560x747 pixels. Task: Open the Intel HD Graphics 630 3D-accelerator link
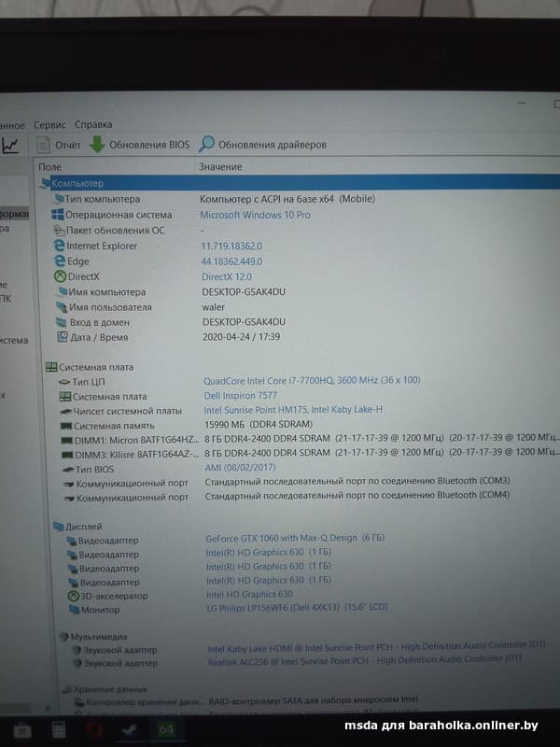(249, 594)
